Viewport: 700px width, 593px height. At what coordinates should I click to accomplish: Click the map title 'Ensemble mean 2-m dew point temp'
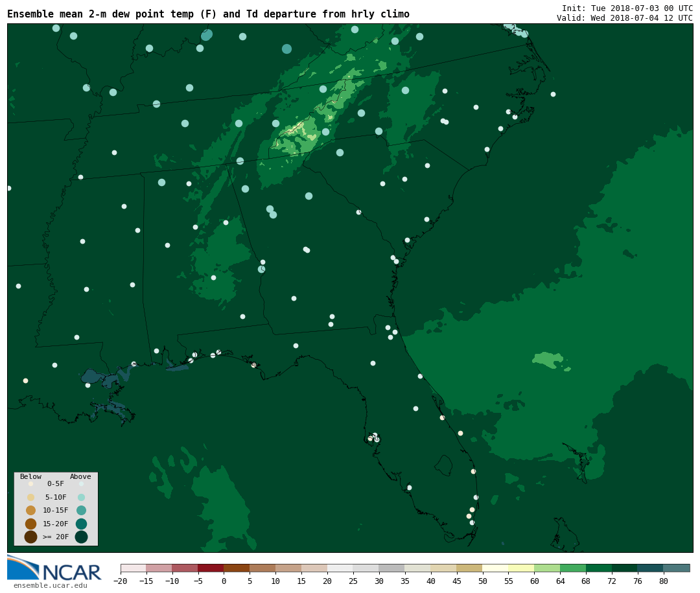pos(208,14)
